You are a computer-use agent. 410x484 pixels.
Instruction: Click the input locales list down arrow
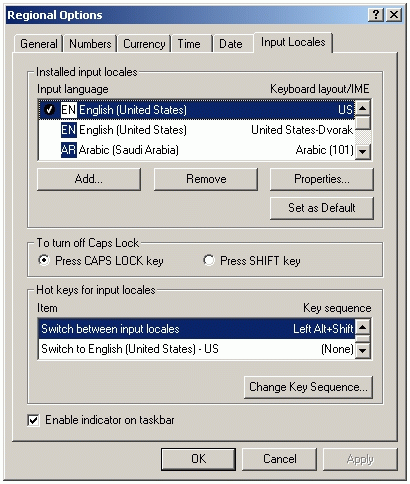coord(363,152)
